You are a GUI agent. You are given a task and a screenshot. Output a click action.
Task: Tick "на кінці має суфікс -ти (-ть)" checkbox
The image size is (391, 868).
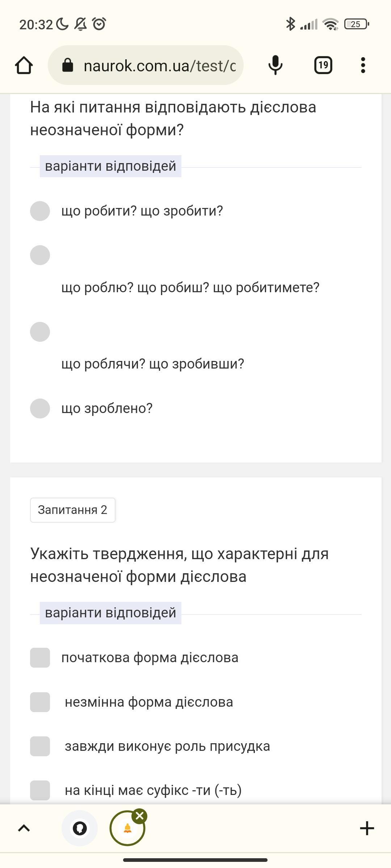click(40, 790)
